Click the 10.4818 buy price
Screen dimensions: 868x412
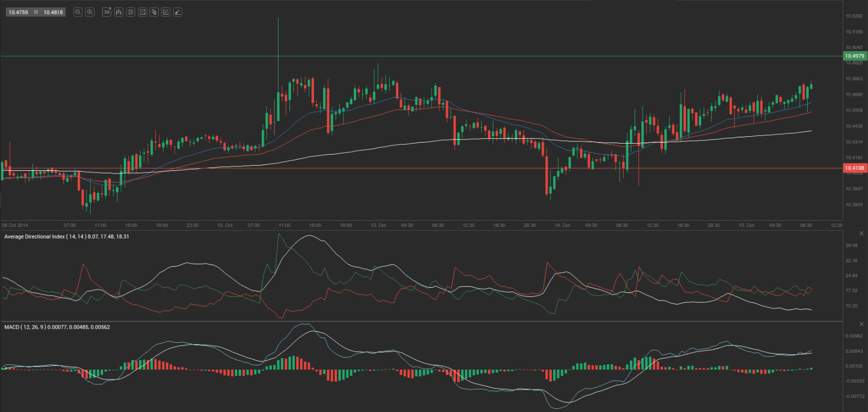coord(53,12)
